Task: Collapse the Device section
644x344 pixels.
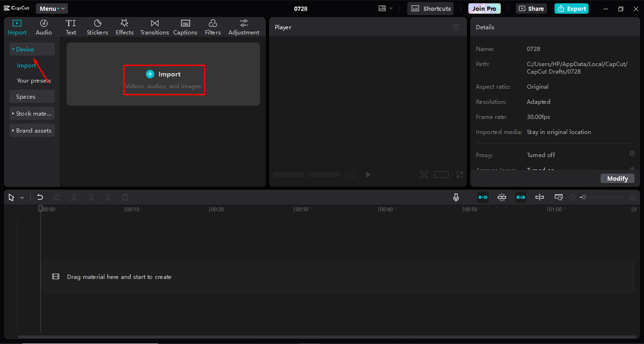Action: coord(32,49)
